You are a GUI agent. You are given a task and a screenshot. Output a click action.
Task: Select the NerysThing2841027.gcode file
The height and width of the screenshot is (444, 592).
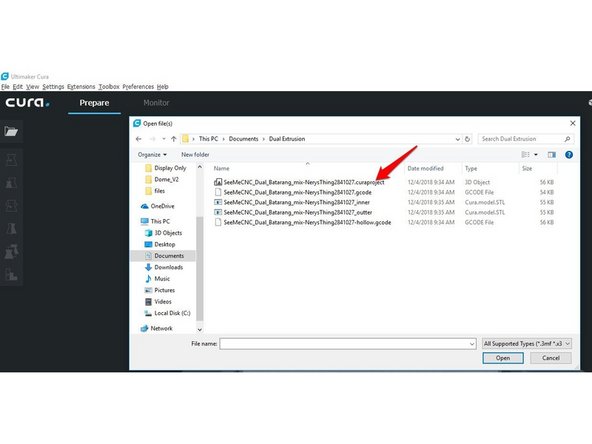[x=293, y=192]
